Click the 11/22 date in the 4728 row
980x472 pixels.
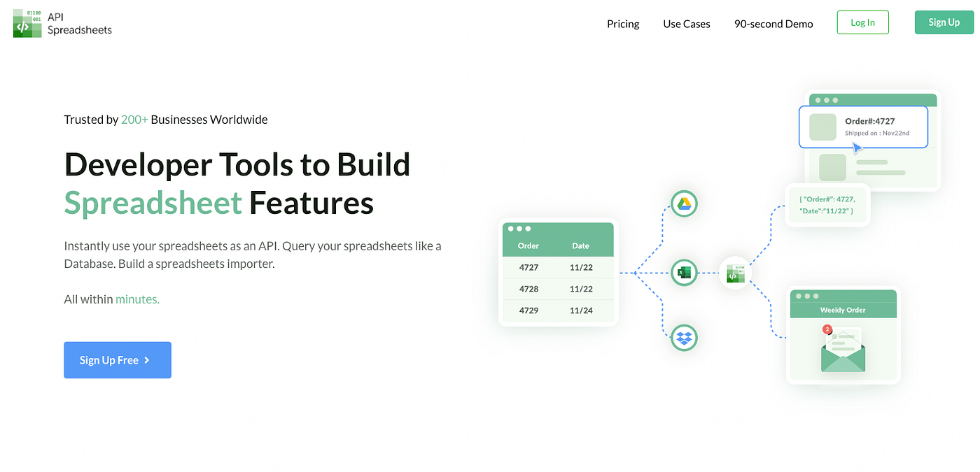(x=581, y=289)
